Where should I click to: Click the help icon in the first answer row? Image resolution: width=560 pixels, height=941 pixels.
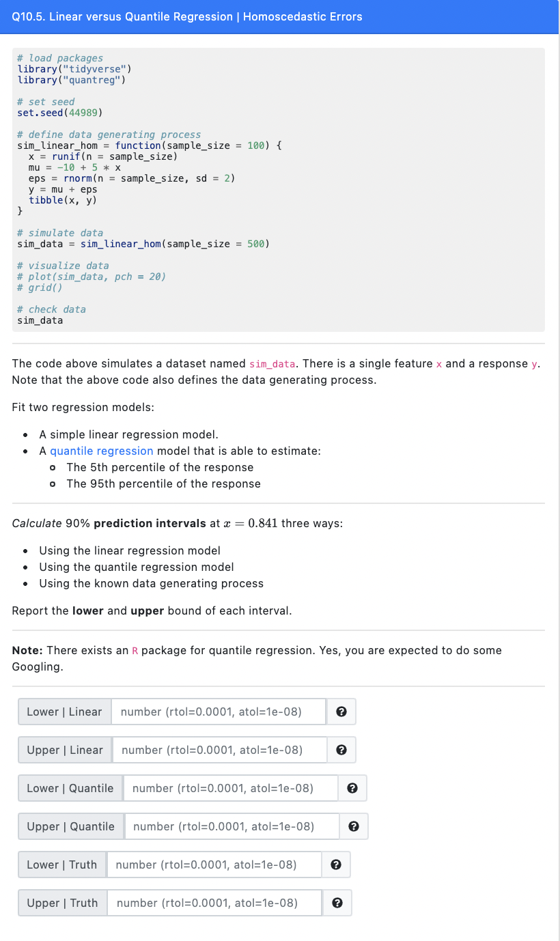tap(341, 712)
